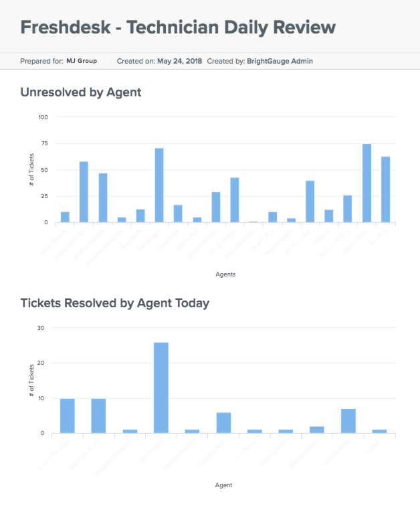Screen dimensions: 420x508
Task: Click the "100" y-axis value
Action: pyautogui.click(x=43, y=117)
